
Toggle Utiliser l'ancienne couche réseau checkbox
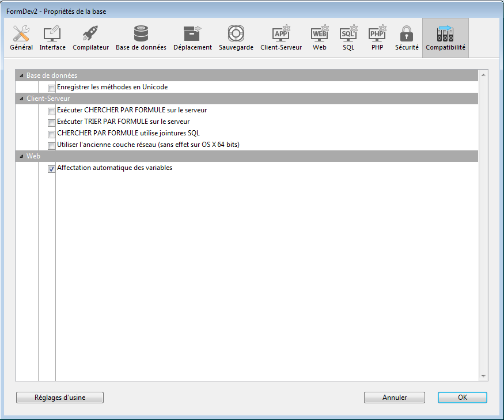(51, 146)
